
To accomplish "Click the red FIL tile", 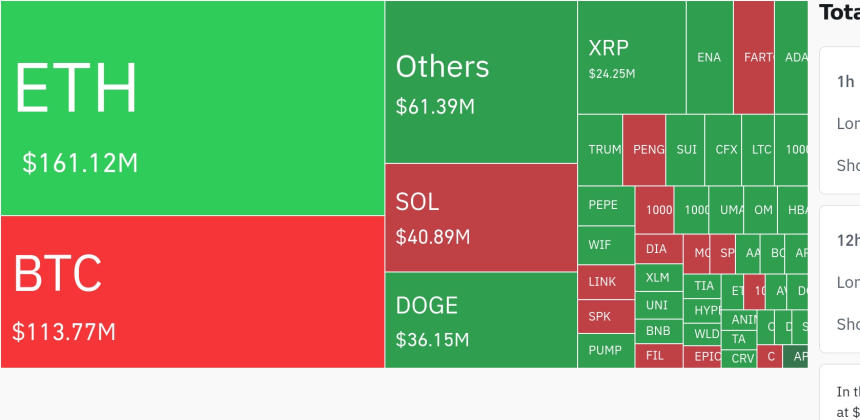I will click(x=658, y=355).
